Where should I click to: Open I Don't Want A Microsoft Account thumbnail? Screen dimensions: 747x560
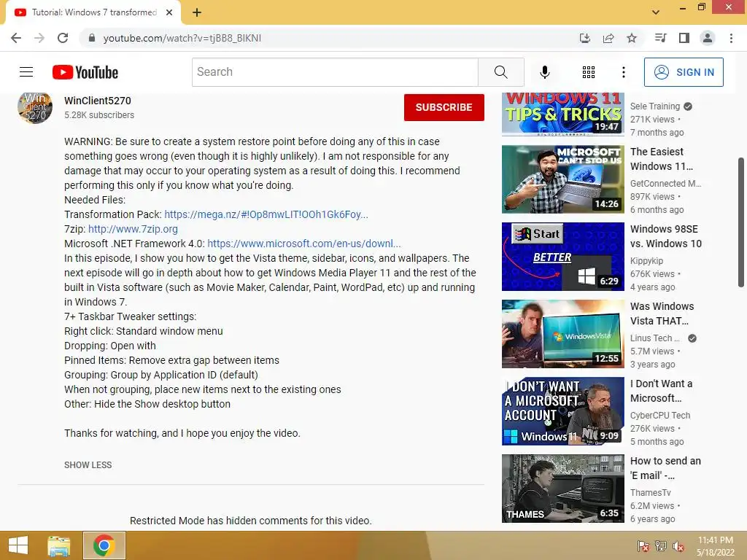(562, 411)
